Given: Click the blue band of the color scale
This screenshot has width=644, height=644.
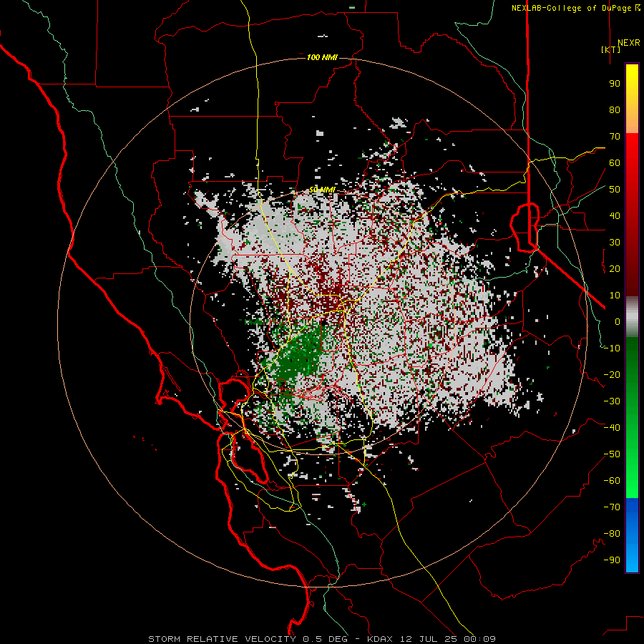Looking at the screenshot, I should tap(632, 535).
